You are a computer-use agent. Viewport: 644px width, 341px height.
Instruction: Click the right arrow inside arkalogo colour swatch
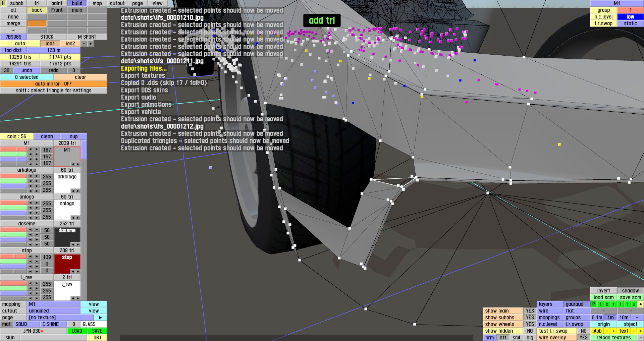pos(78,191)
